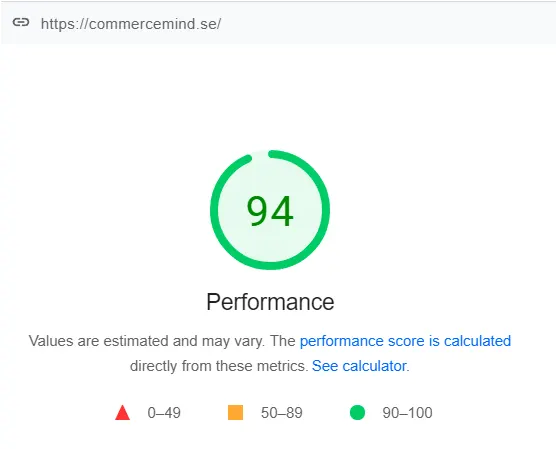Viewport: 556px width, 449px height.
Task: Select the https://commercemind.se/ URL text
Action: (x=131, y=24)
